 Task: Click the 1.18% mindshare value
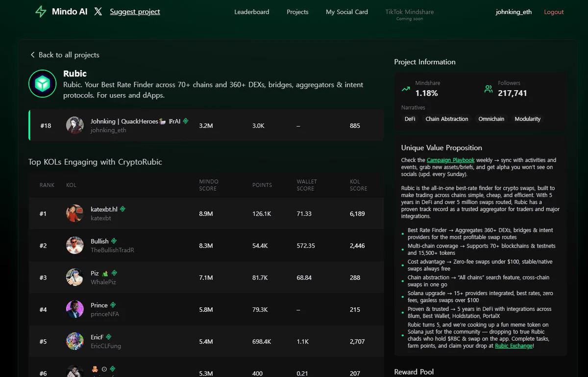[x=426, y=93]
